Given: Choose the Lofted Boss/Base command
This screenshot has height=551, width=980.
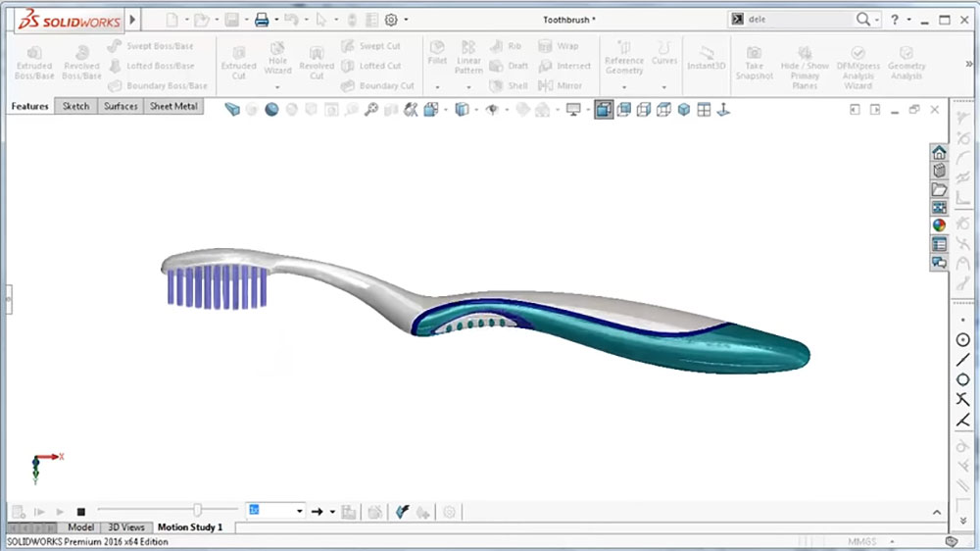Looking at the screenshot, I should click(x=151, y=66).
